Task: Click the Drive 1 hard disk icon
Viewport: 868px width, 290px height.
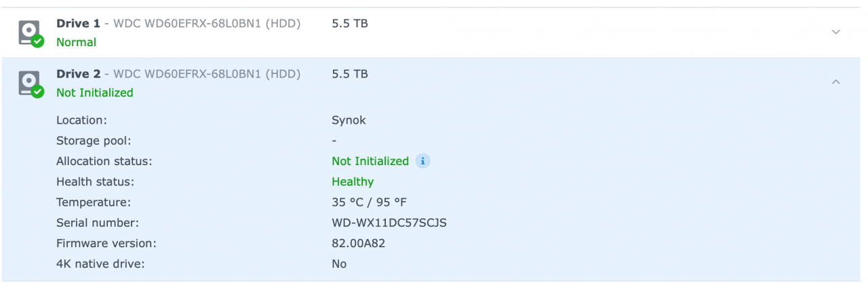Action: pyautogui.click(x=29, y=32)
